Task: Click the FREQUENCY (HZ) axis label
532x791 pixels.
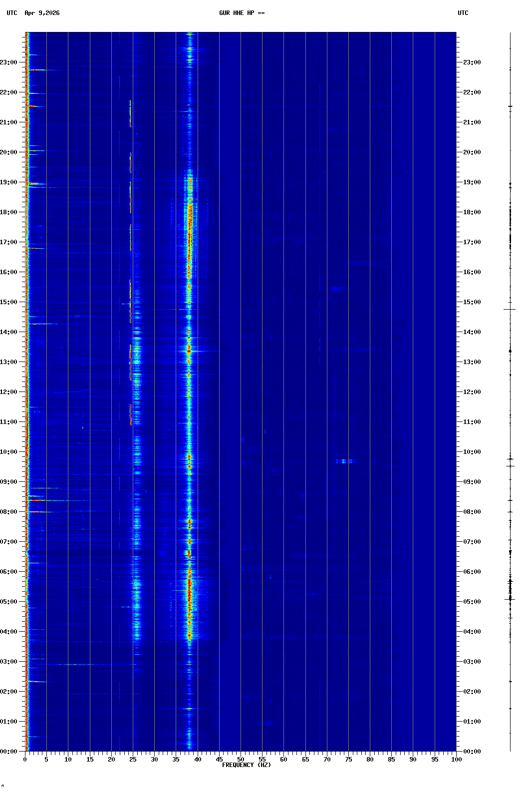Action: (246, 765)
